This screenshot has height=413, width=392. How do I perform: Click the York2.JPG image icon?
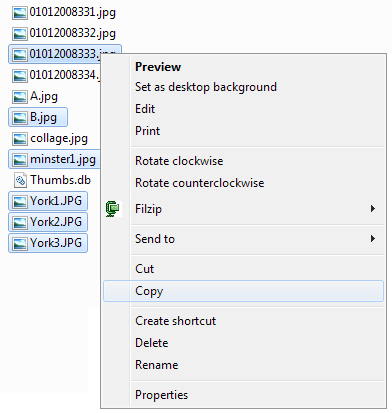pos(20,222)
